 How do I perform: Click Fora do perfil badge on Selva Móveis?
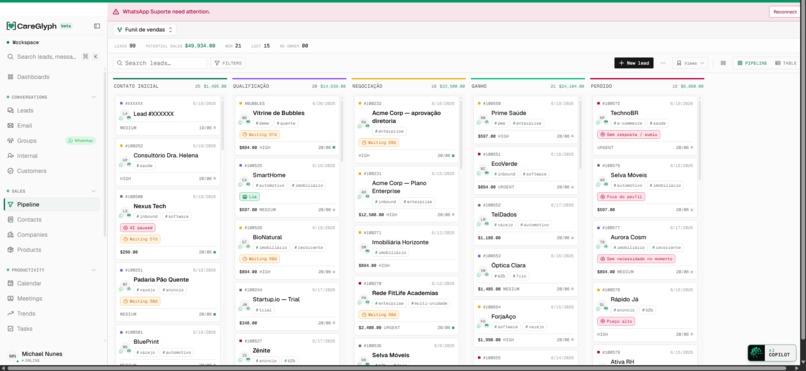(621, 197)
